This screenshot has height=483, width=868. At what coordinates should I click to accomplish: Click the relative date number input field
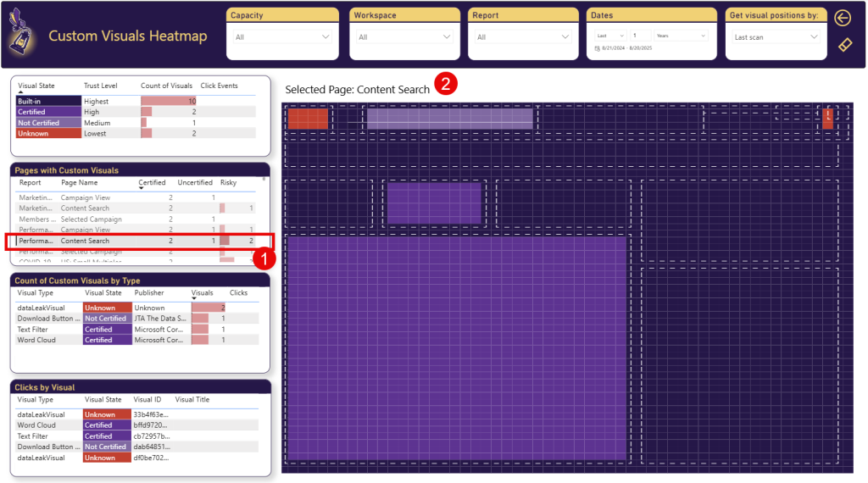pyautogui.click(x=640, y=36)
